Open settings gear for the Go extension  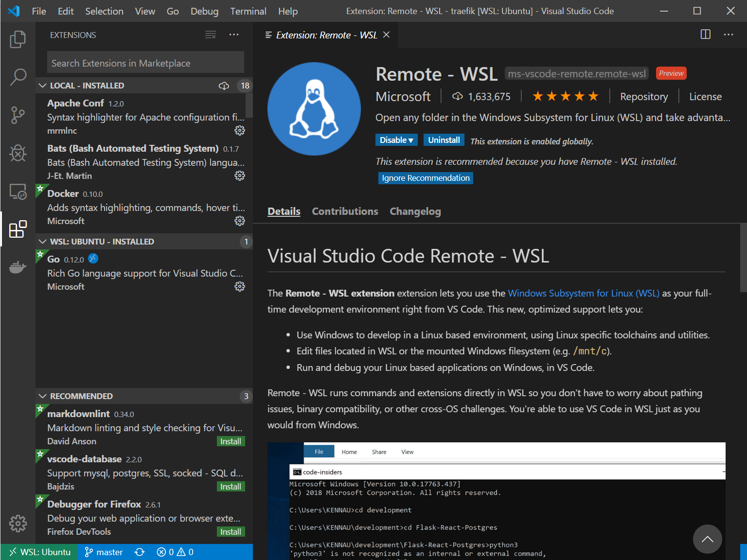click(x=240, y=286)
